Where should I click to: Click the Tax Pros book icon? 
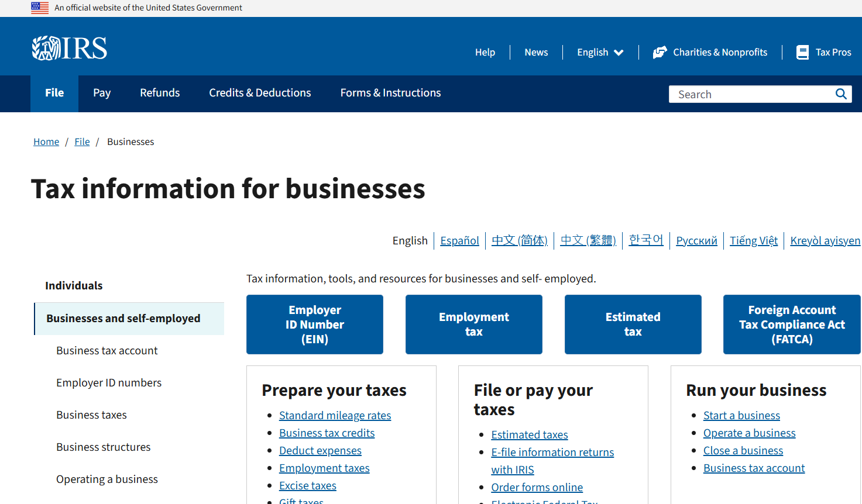pyautogui.click(x=802, y=53)
